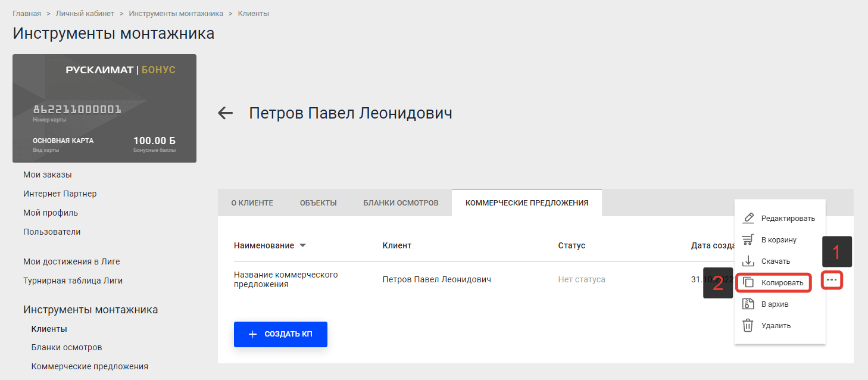
Task: Open Коммерческие предложения in the sidebar
Action: coord(89,366)
